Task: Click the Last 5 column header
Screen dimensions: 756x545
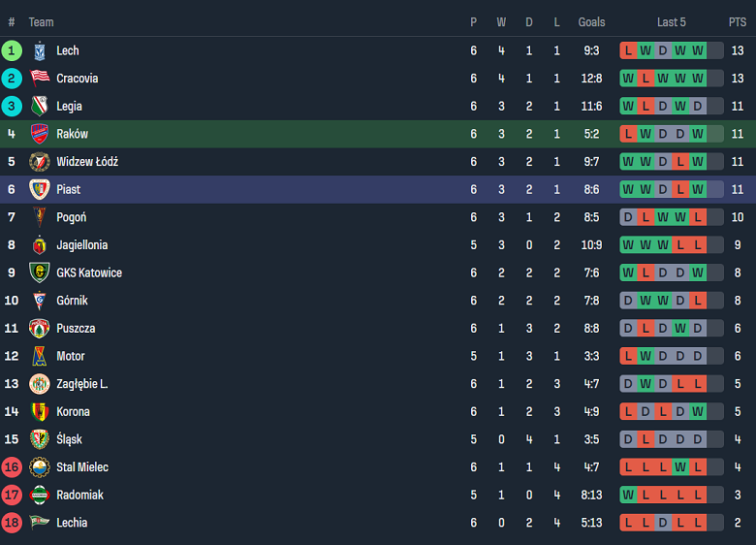Action: [x=671, y=22]
